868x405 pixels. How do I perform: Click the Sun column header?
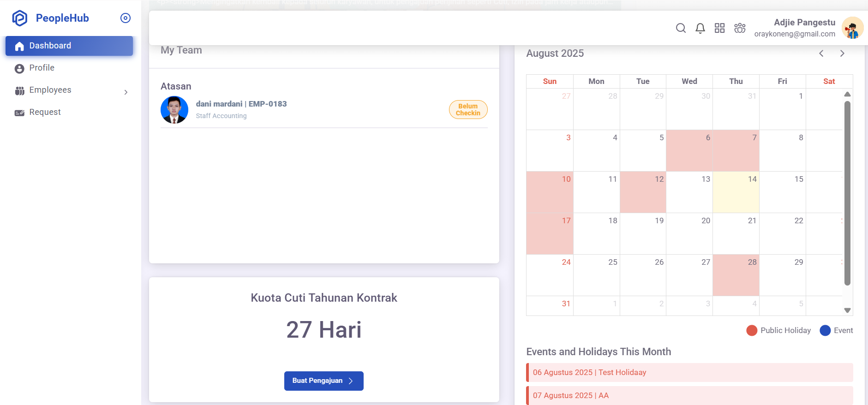(550, 81)
